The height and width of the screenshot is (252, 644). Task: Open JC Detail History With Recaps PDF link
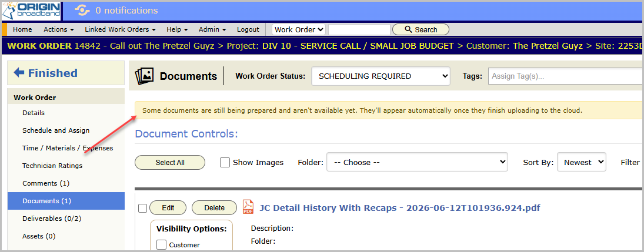coord(399,208)
